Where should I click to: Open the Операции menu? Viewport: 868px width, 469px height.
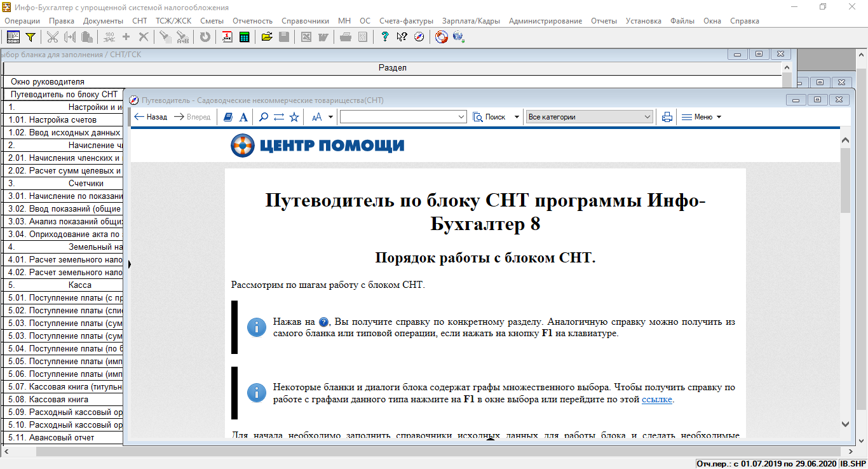point(22,21)
